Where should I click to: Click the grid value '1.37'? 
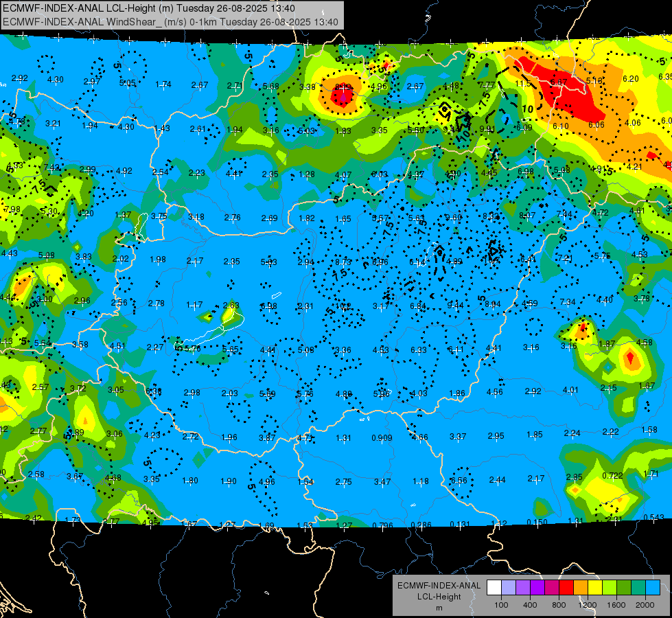click(x=123, y=215)
